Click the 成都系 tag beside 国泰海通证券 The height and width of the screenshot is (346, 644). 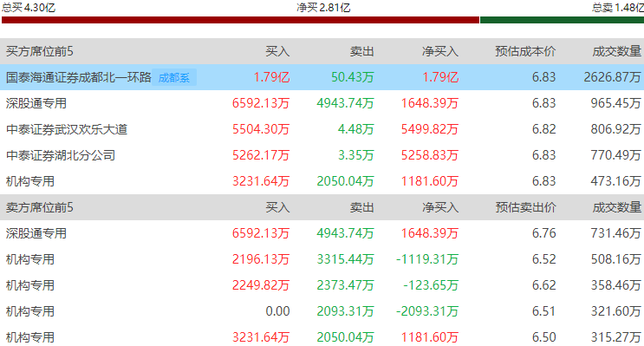pyautogui.click(x=174, y=78)
